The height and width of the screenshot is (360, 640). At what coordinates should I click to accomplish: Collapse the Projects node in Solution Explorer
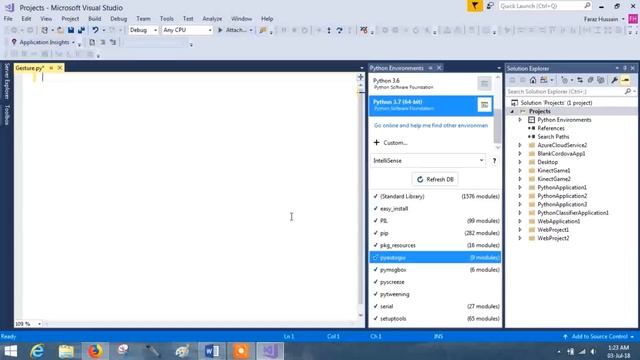click(x=512, y=111)
